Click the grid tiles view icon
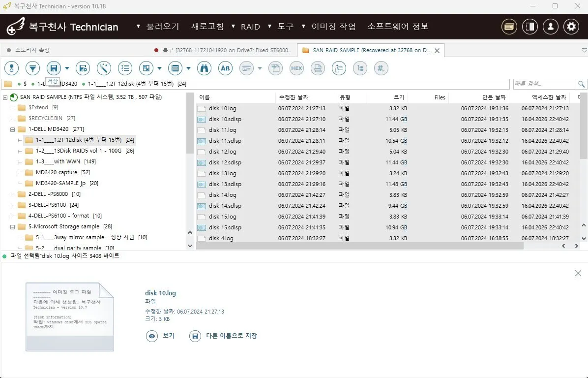Screen dimensions: 588x378 coord(146,68)
